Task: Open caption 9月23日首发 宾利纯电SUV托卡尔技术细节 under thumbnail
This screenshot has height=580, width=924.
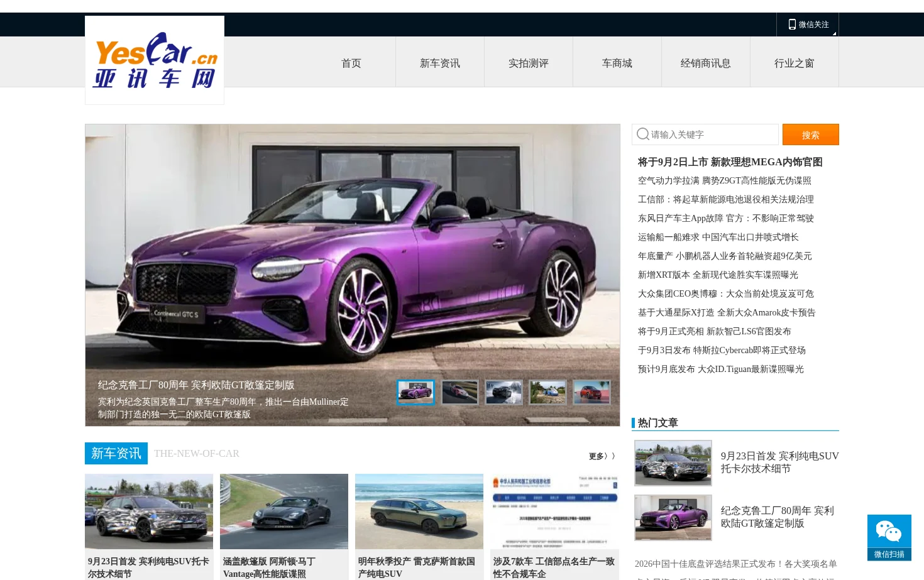Action: (149, 567)
